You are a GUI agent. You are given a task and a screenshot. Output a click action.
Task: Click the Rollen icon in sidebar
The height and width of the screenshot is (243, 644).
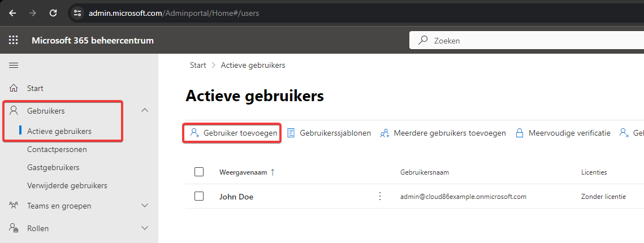14,228
